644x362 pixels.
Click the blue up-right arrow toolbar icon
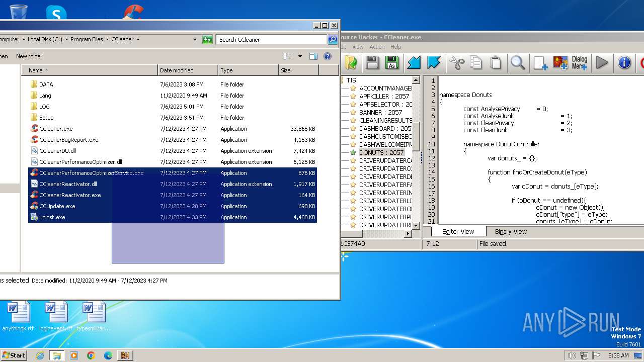(434, 62)
